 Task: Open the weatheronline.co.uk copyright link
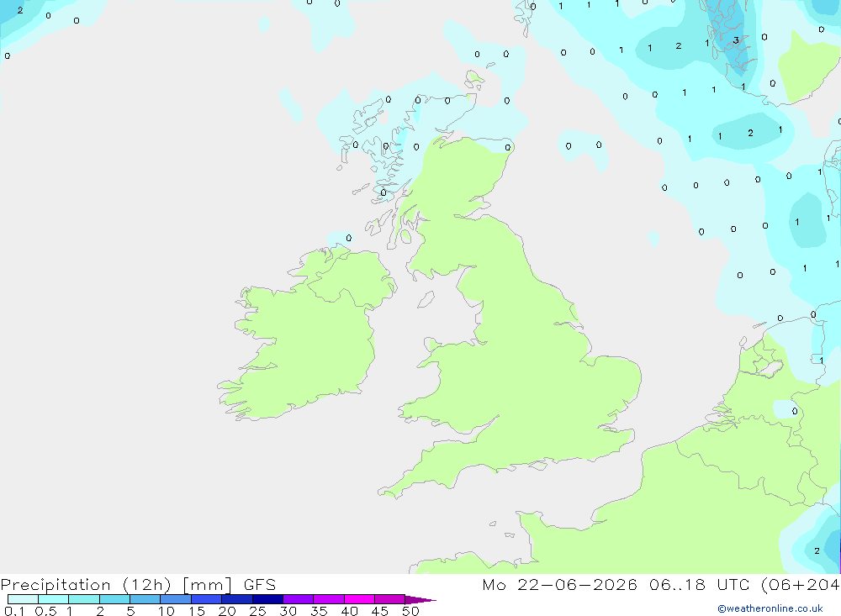[x=770, y=608]
